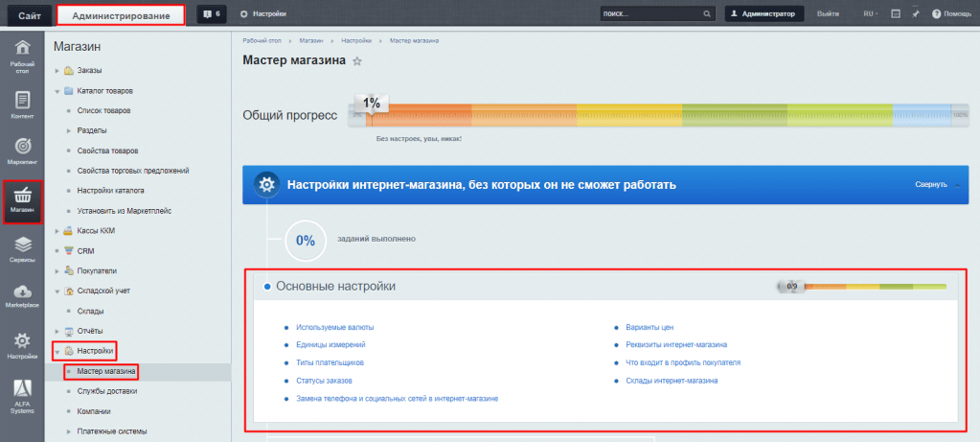980x442 pixels.
Task: Open the ALFA Systems sidebar icon
Action: pos(22,398)
